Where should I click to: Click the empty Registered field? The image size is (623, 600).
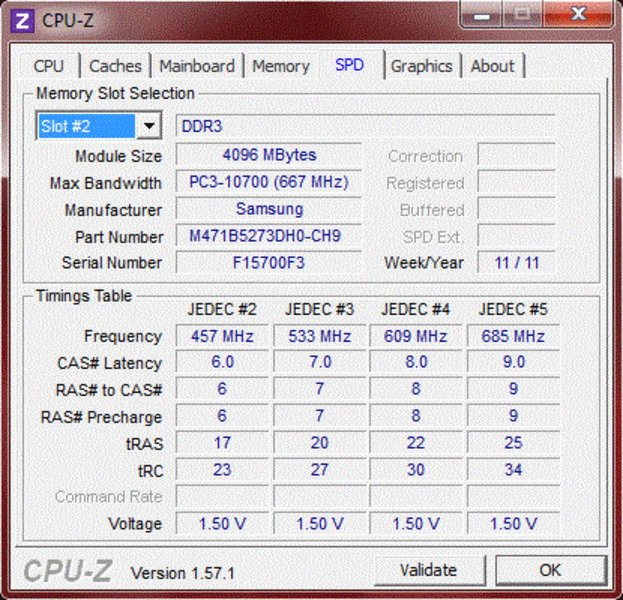(517, 182)
